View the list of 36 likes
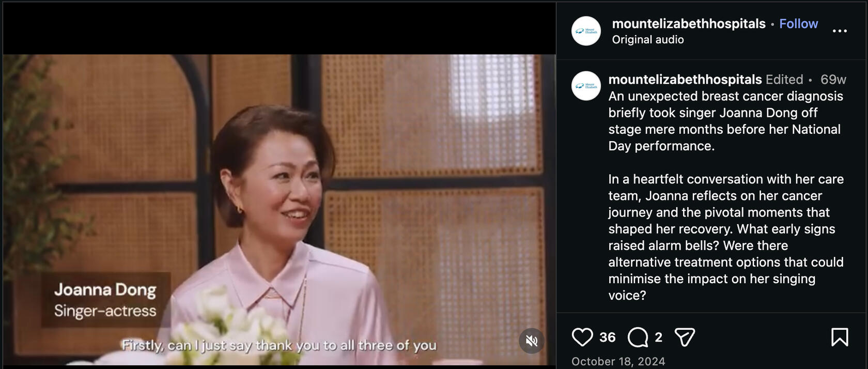The width and height of the screenshot is (868, 369). [608, 337]
